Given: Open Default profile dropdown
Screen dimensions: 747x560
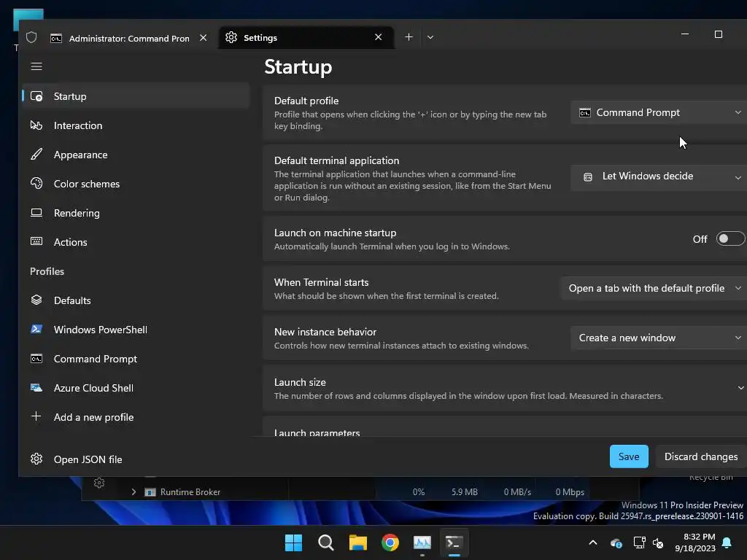Looking at the screenshot, I should pos(659,113).
